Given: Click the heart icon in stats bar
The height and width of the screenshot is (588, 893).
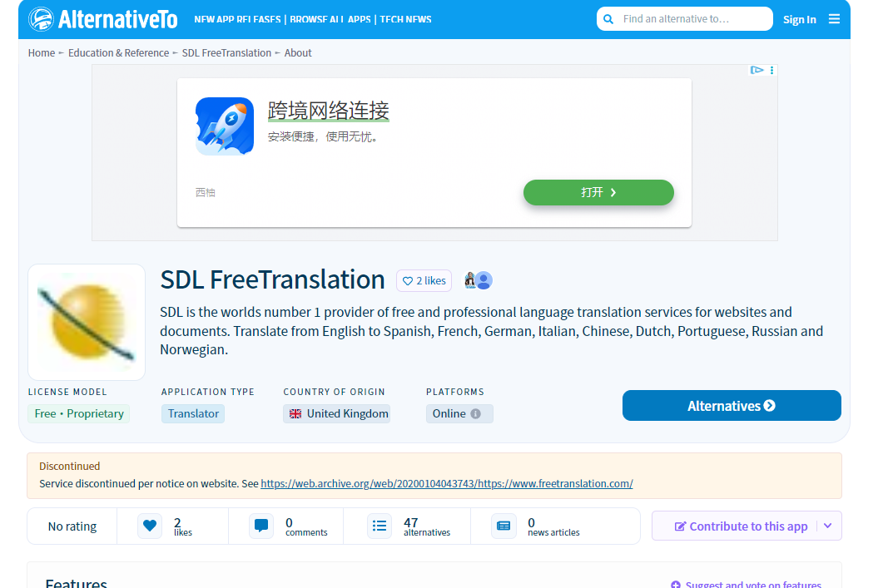Looking at the screenshot, I should [x=150, y=526].
